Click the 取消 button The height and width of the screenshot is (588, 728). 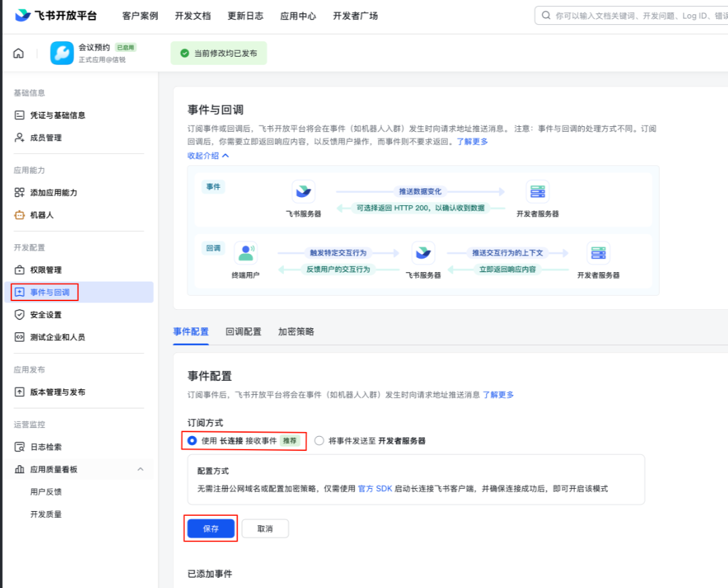click(x=264, y=529)
